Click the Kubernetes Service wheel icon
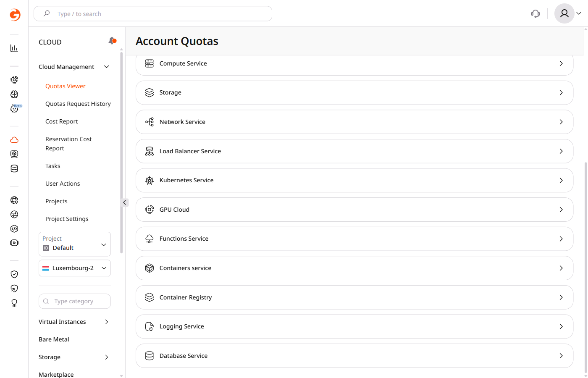 150,180
